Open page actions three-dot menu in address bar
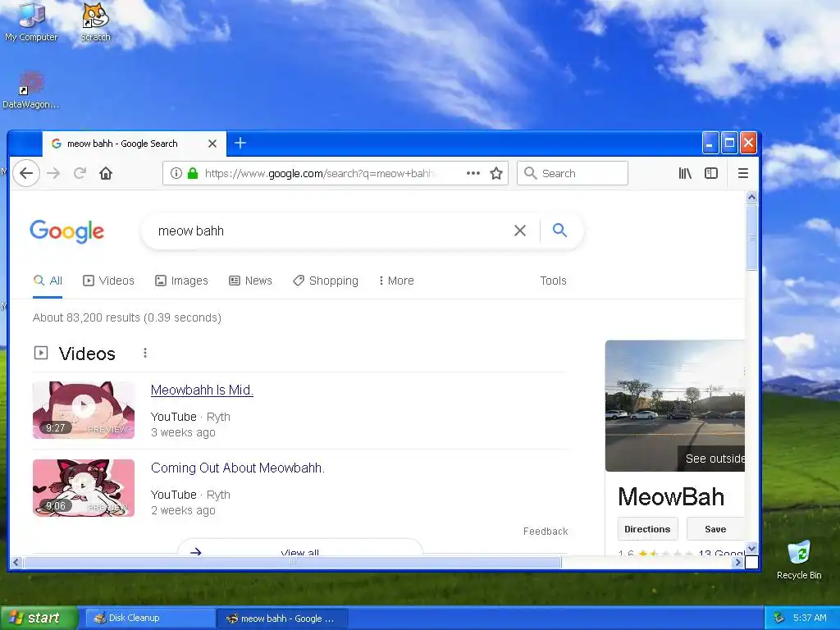Screen dimensions: 840x630 pyautogui.click(x=473, y=173)
